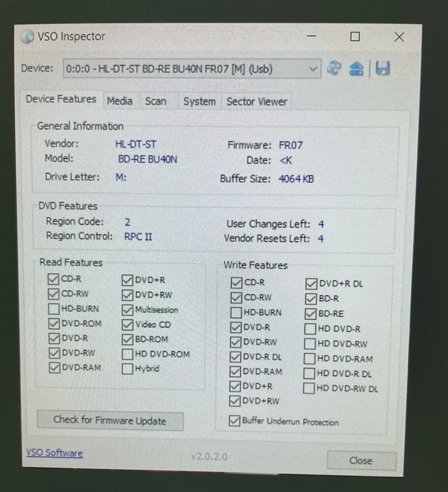This screenshot has height=492, width=448.
Task: Toggle the HD DVD-RAM checkbox
Action: 309,359
